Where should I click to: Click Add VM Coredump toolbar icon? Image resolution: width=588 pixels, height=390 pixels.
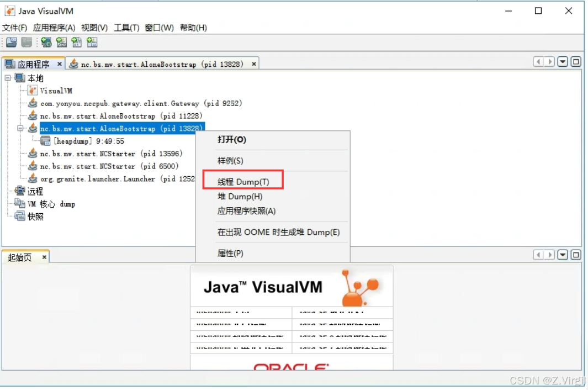(77, 43)
